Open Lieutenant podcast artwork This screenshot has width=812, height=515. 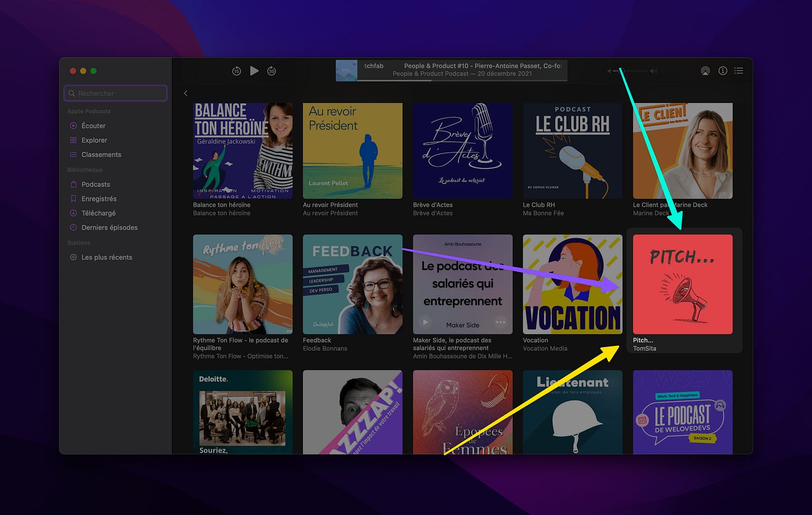(572, 412)
